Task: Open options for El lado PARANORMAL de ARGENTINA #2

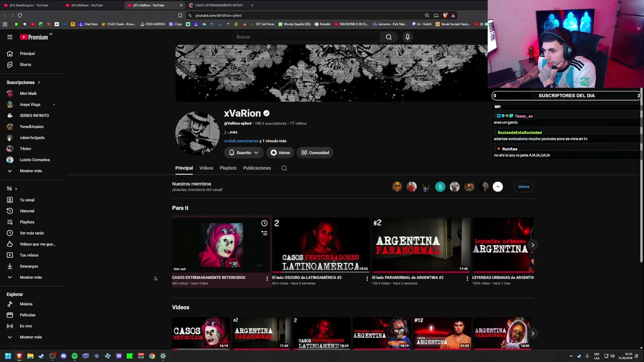Action: tap(467, 279)
